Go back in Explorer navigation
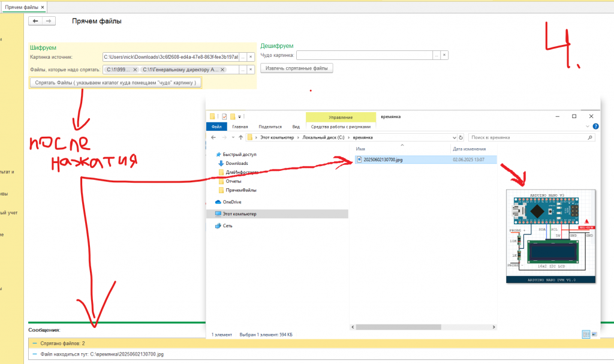The width and height of the screenshot is (614, 364). [213, 137]
